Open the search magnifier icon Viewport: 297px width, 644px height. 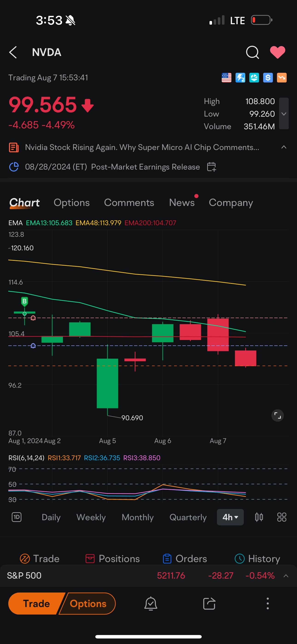[253, 52]
